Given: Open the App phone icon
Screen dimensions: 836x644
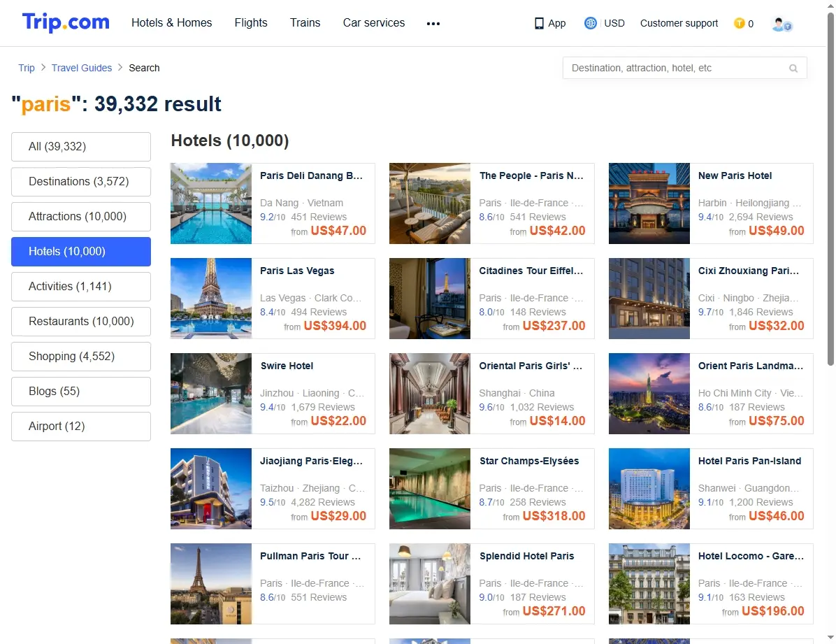Looking at the screenshot, I should point(539,24).
